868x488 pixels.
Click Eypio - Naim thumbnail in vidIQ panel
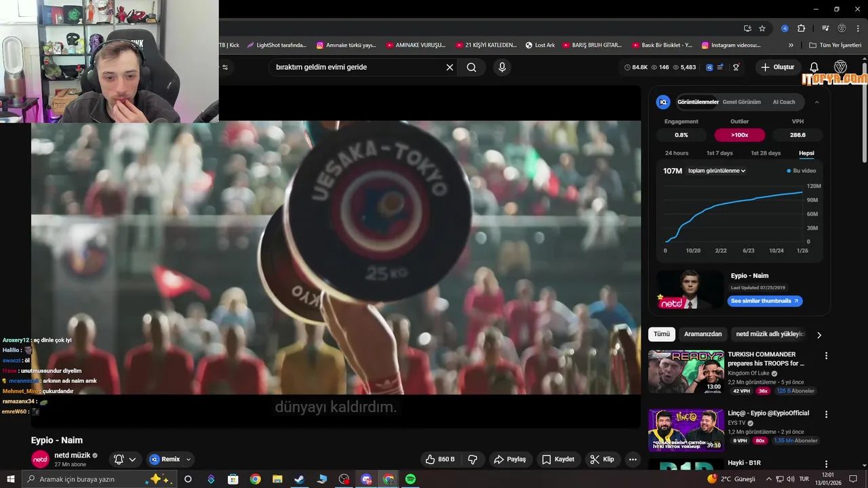[690, 289]
